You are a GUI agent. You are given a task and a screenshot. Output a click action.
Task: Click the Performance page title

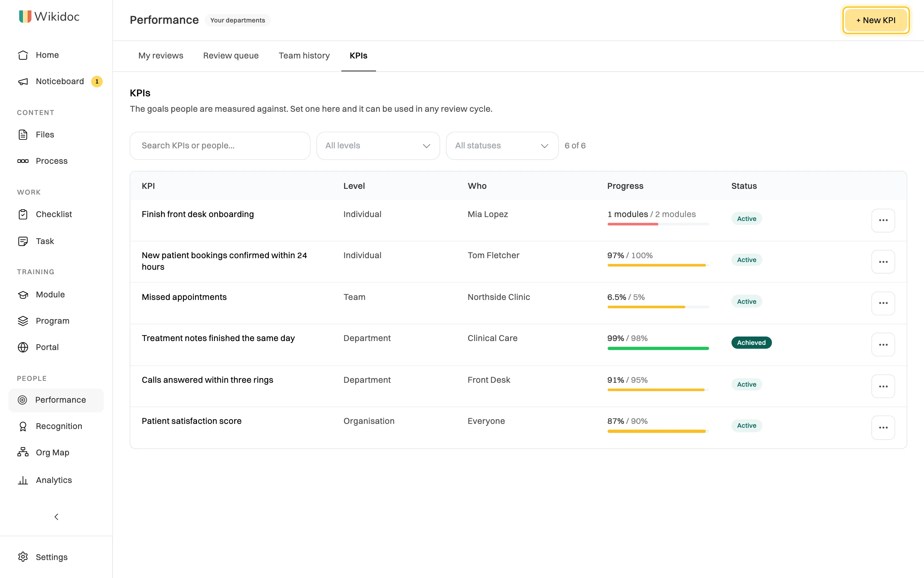click(x=164, y=20)
